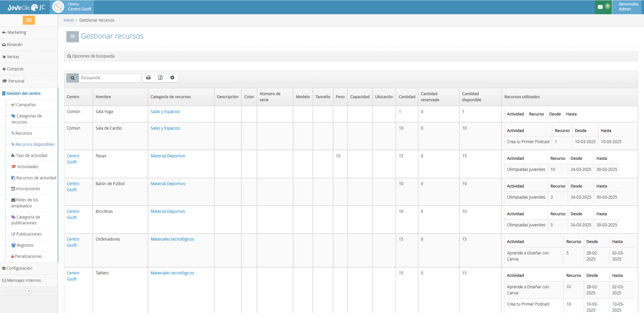The image size is (644, 313).
Task: Click Olimpiadas Juveniles in Pesas row
Action: coord(526,170)
